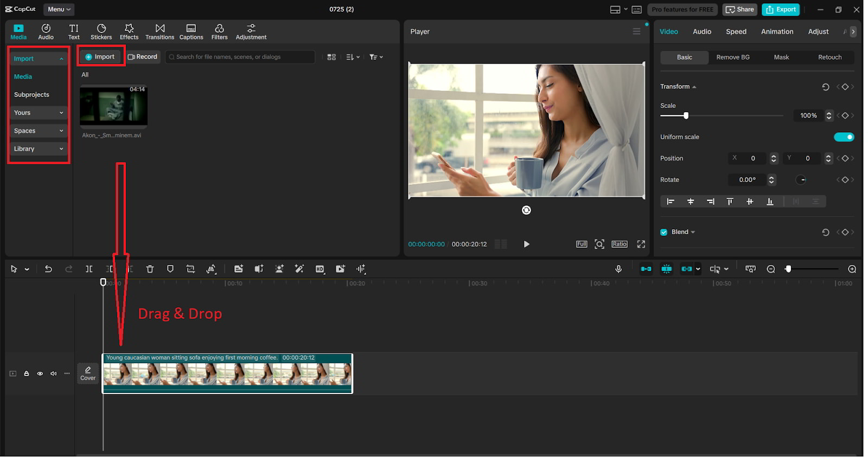Click the Share button
The height and width of the screenshot is (458, 868).
tap(740, 9)
